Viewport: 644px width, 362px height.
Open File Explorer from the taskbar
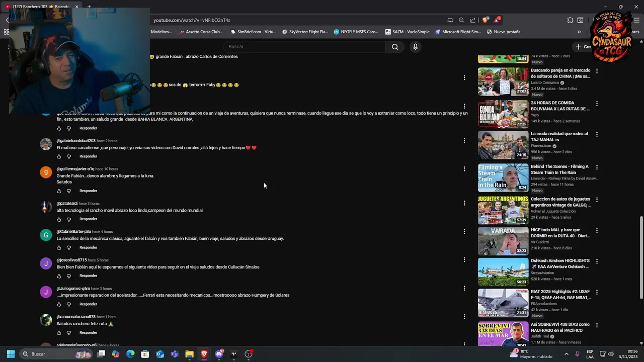(189, 354)
